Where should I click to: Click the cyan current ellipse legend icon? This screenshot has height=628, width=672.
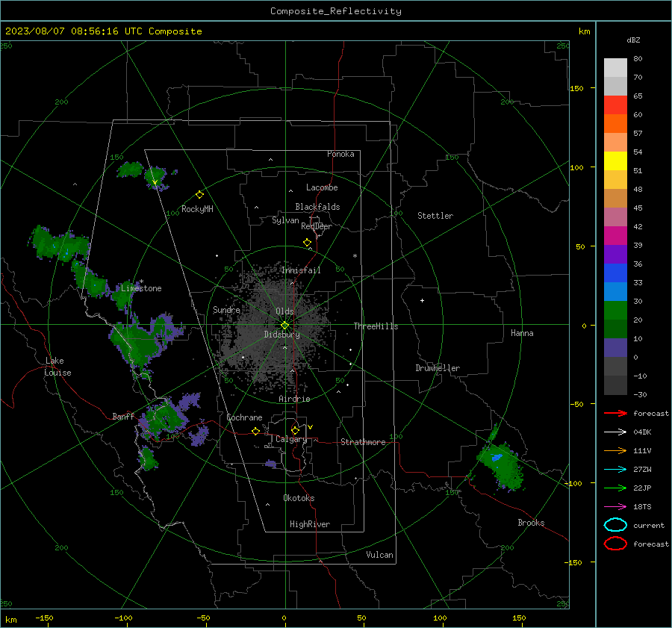(x=615, y=525)
